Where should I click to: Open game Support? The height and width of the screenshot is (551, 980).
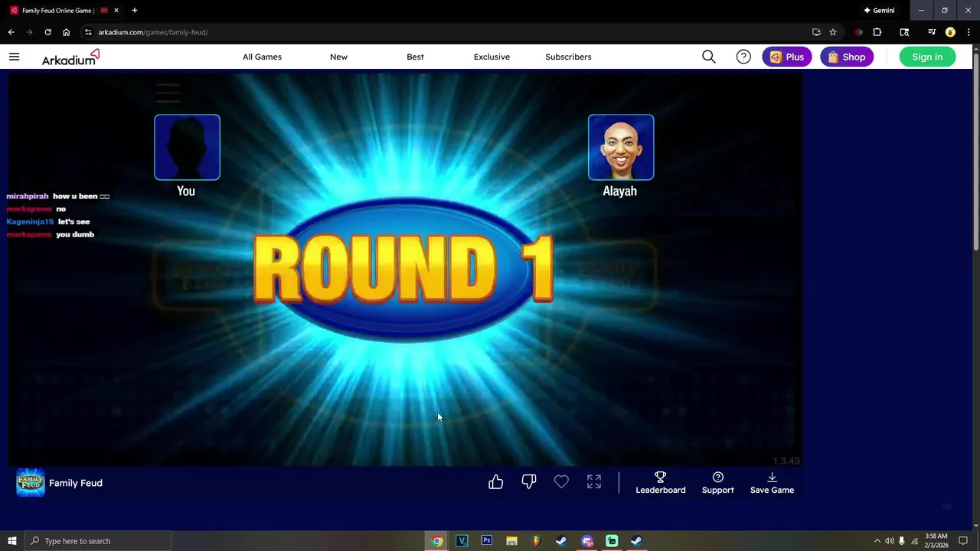[x=718, y=483]
